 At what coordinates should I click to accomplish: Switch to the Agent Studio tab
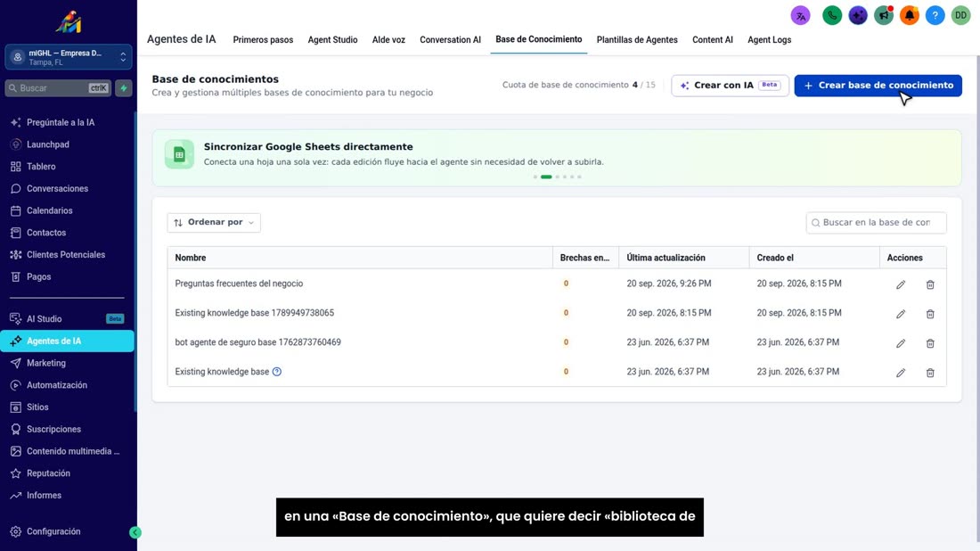pos(332,39)
